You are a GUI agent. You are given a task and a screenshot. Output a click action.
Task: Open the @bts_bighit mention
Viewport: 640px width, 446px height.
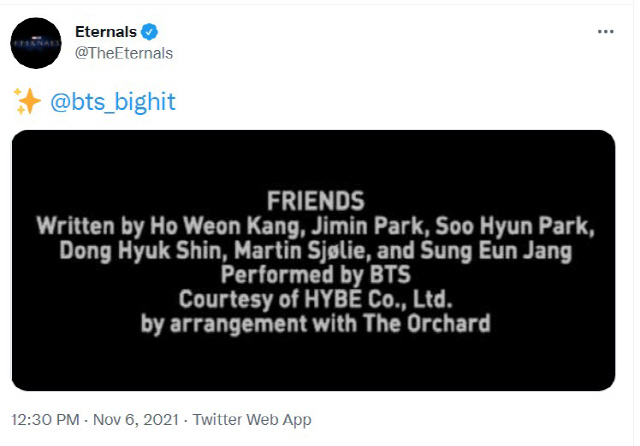[x=112, y=102]
